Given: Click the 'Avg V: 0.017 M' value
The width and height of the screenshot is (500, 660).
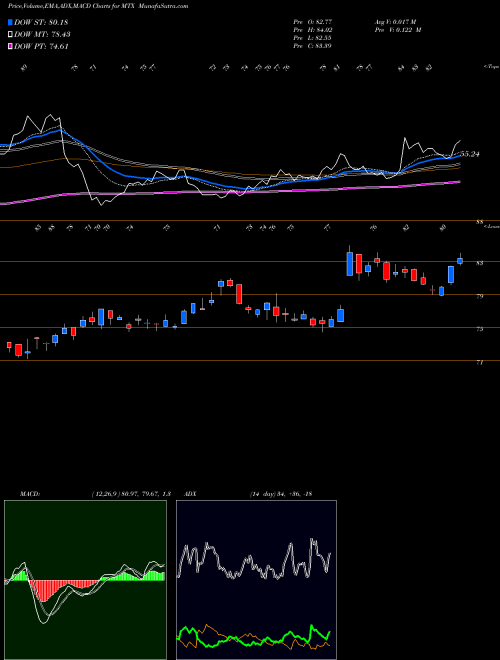Looking at the screenshot, I should (x=395, y=21).
